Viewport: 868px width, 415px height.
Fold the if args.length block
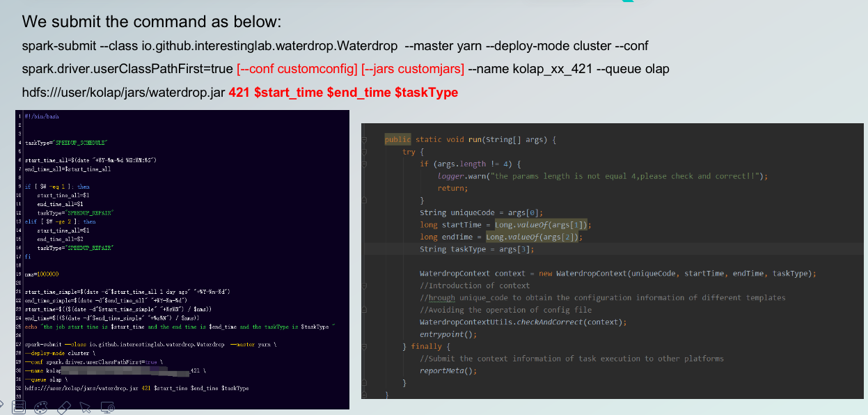pyautogui.click(x=364, y=164)
